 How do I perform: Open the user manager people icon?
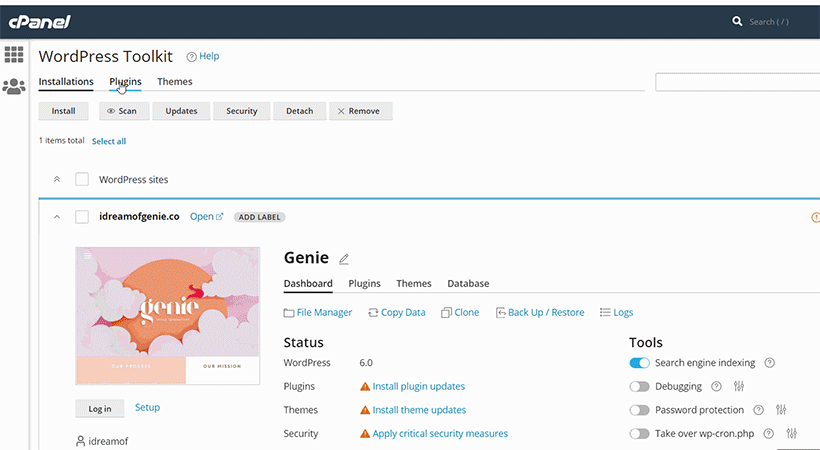14,86
